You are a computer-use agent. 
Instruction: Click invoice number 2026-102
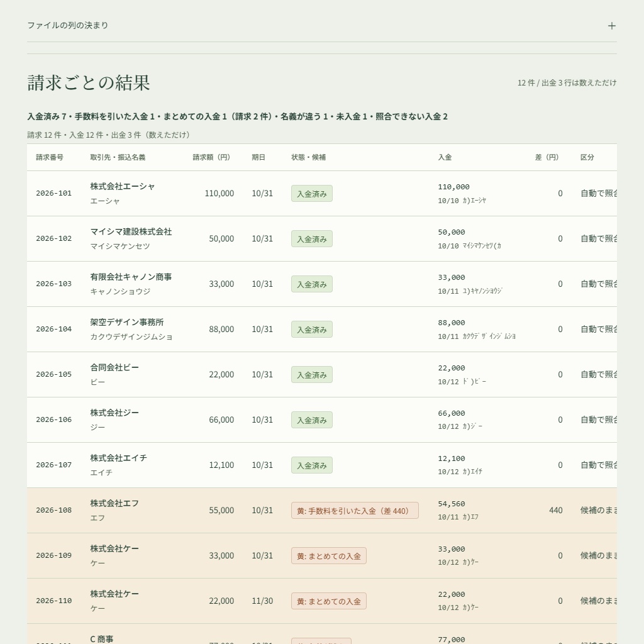coord(54,238)
